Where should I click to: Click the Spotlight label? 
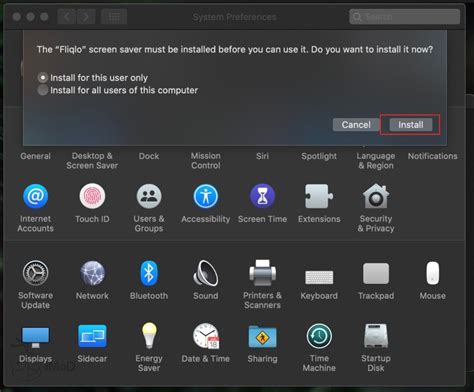click(319, 156)
